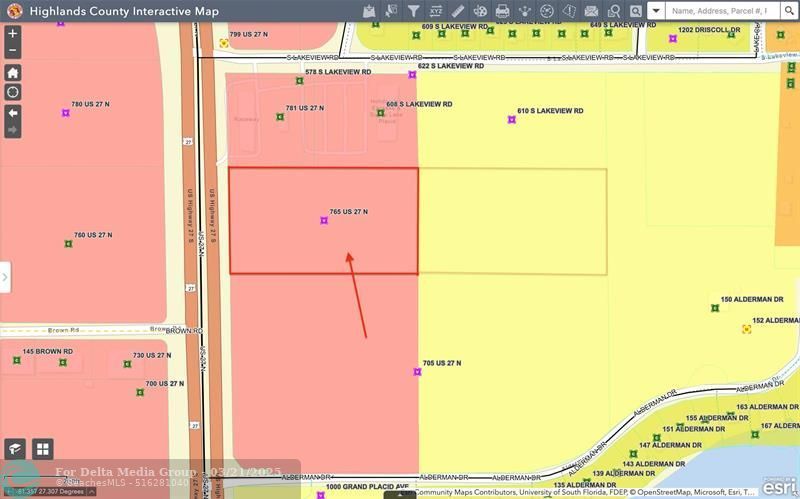
Task: Open the print tool
Action: [x=502, y=11]
